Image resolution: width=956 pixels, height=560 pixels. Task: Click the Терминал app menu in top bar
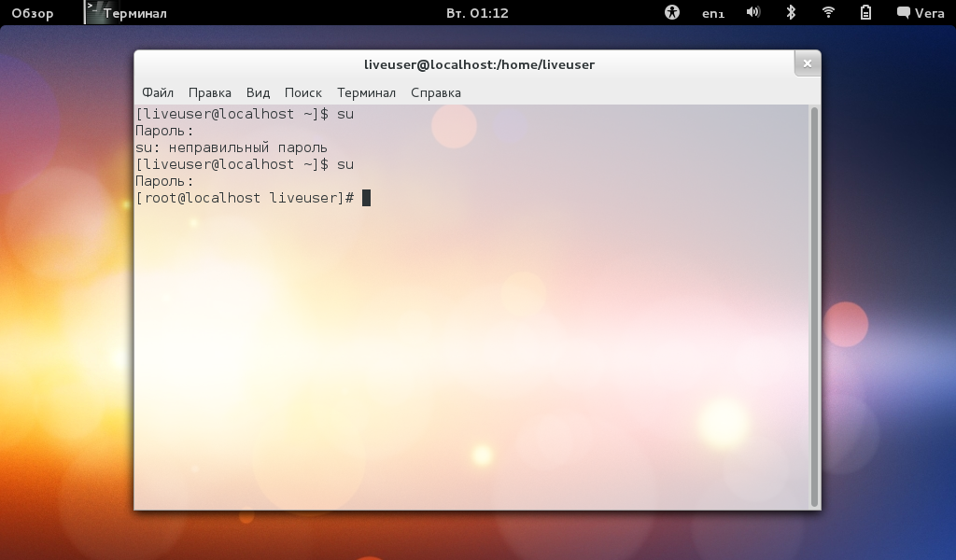click(x=126, y=13)
